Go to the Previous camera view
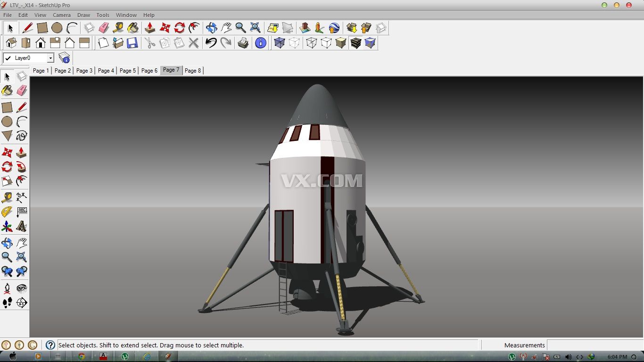644x362 pixels. [x=7, y=271]
